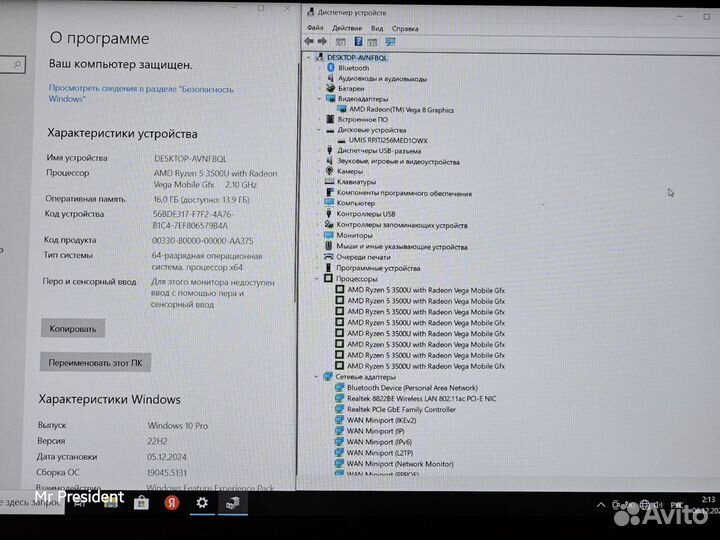Click the taskbar language indicator РУС
Screen dimensions: 720x540
coord(677,505)
